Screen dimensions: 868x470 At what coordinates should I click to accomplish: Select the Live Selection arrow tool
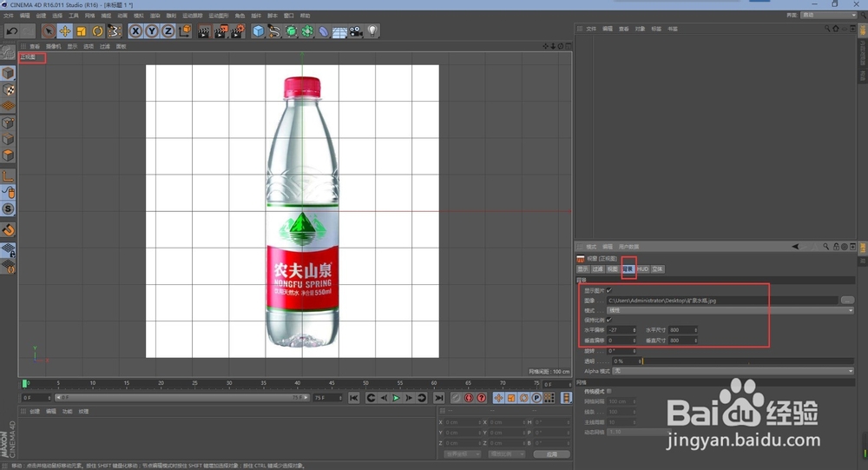pos(48,31)
